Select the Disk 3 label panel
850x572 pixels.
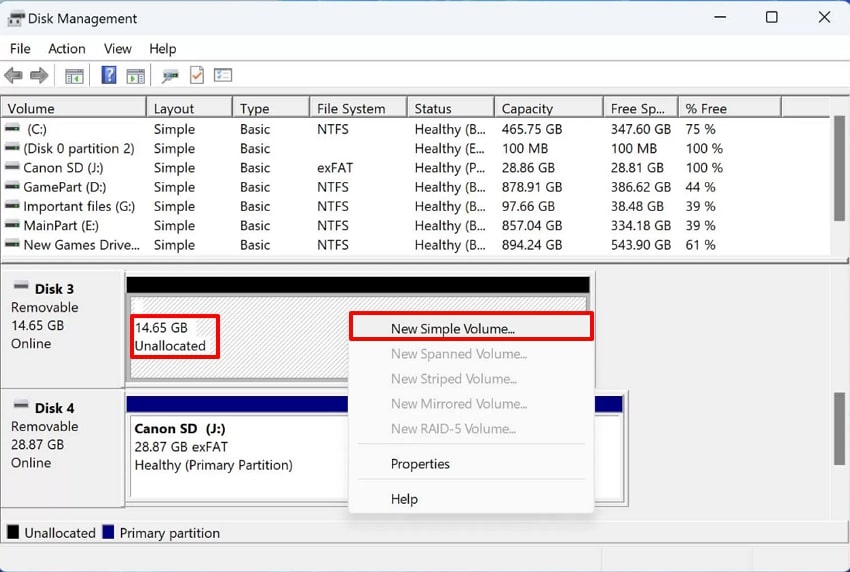click(x=62, y=330)
